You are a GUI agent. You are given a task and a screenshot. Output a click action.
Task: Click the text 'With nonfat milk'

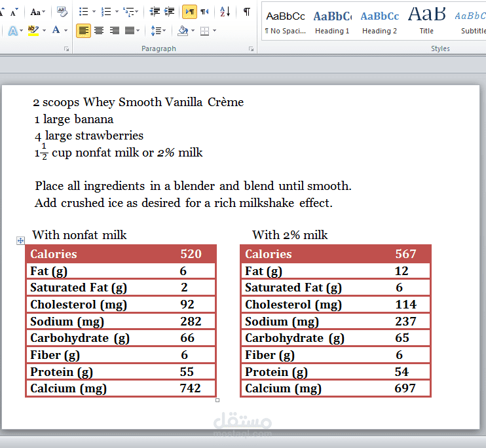click(79, 235)
